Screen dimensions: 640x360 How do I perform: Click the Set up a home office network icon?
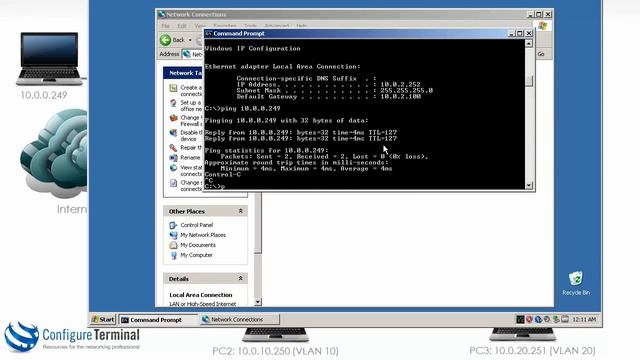(173, 103)
